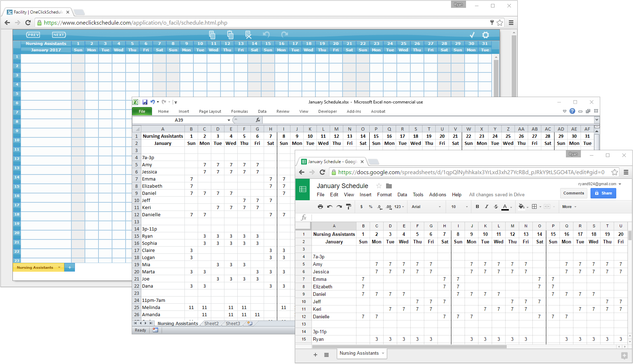
Task: Switch to Excel Page Layout tab
Action: click(210, 111)
